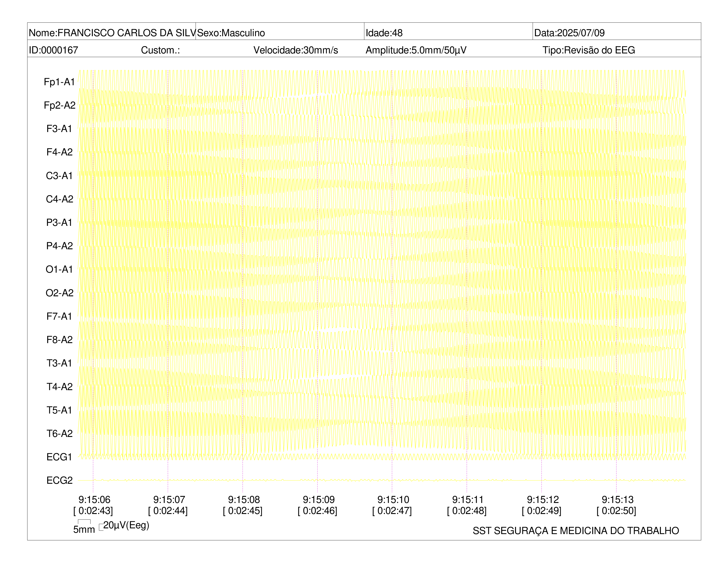Select the T3-A1 channel label
The height and width of the screenshot is (563, 728).
(x=59, y=363)
